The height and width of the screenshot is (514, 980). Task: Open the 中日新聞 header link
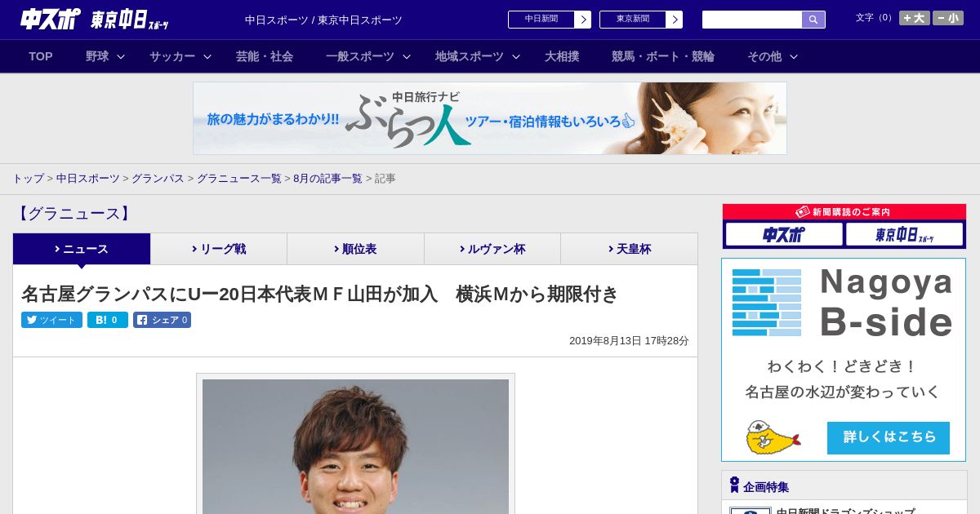pos(541,20)
